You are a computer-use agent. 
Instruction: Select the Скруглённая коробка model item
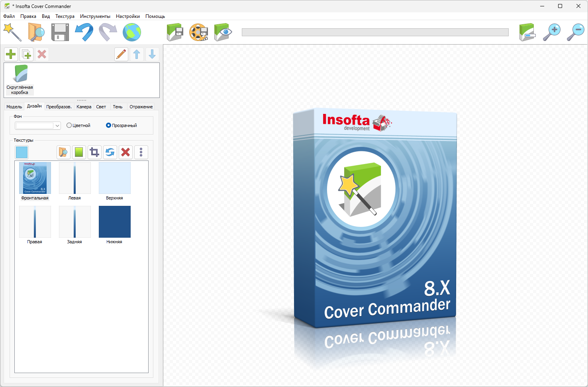20,80
